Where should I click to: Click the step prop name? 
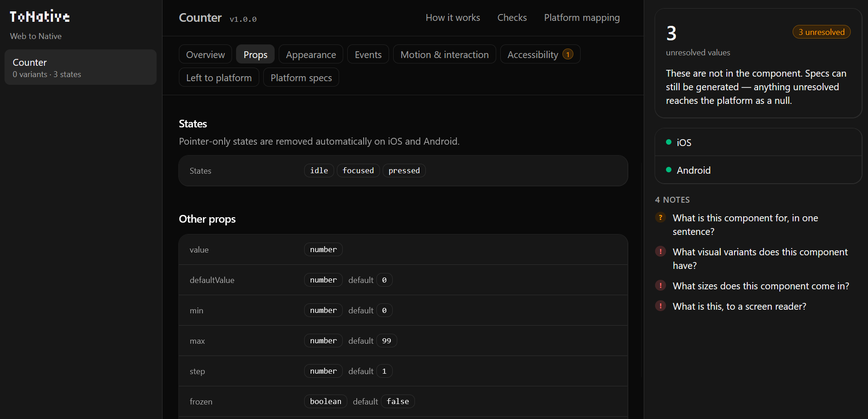(x=197, y=371)
